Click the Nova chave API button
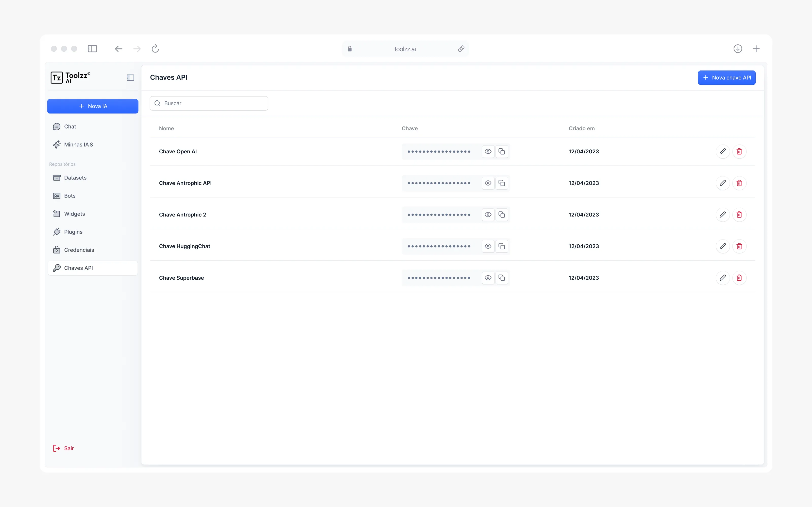Viewport: 812px width, 507px height. [x=726, y=78]
